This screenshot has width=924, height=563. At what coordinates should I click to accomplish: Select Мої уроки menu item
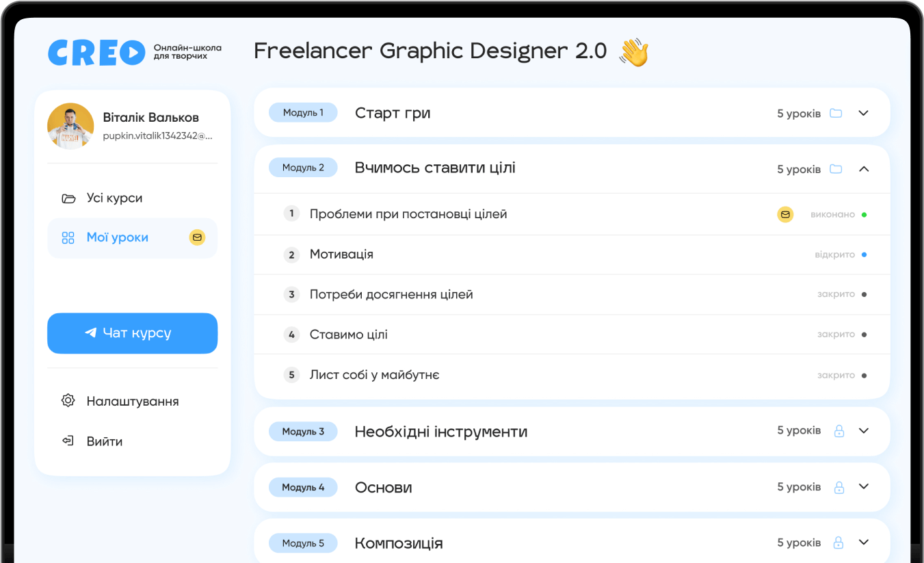(x=132, y=238)
